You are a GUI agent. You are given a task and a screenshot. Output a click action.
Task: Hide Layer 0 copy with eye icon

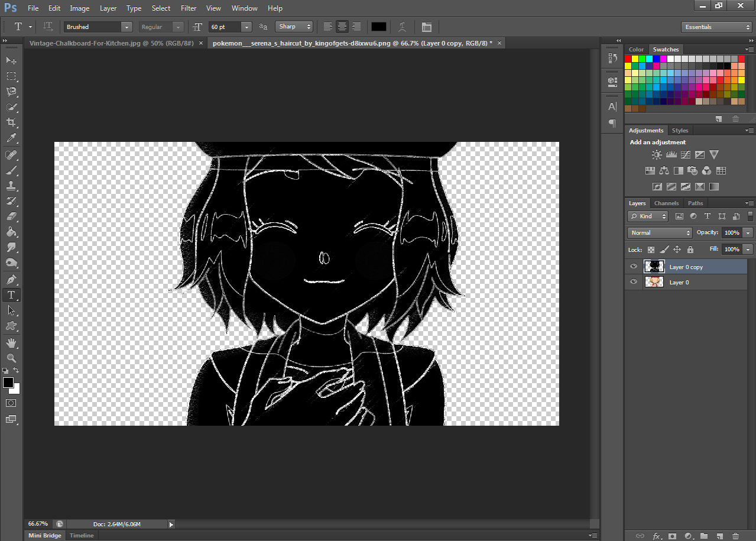click(x=634, y=267)
